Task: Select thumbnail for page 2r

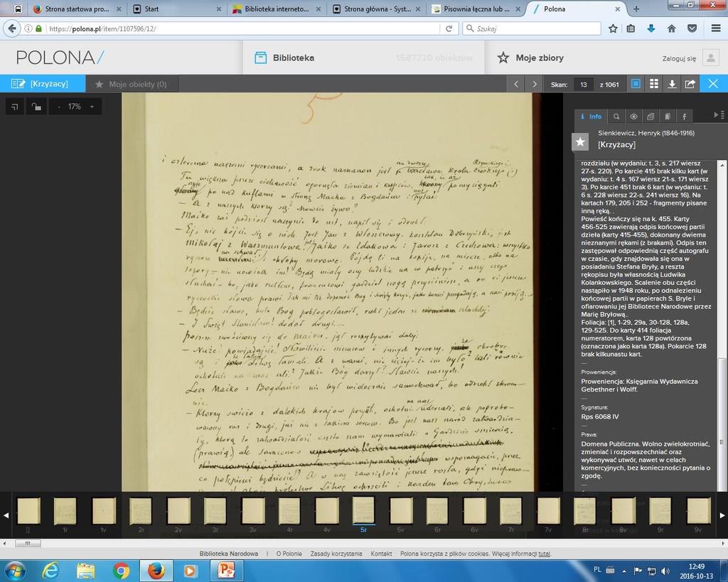Action: click(x=141, y=511)
